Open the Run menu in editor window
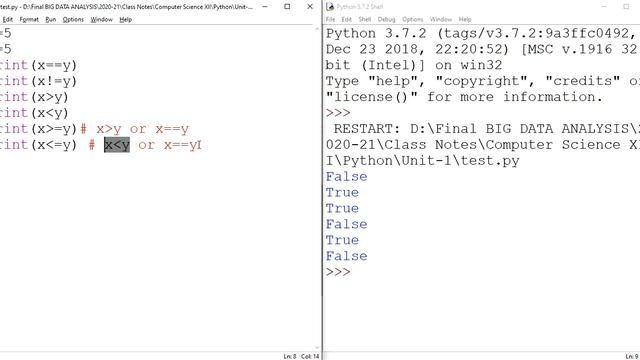The height and width of the screenshot is (360, 640). pyautogui.click(x=51, y=19)
